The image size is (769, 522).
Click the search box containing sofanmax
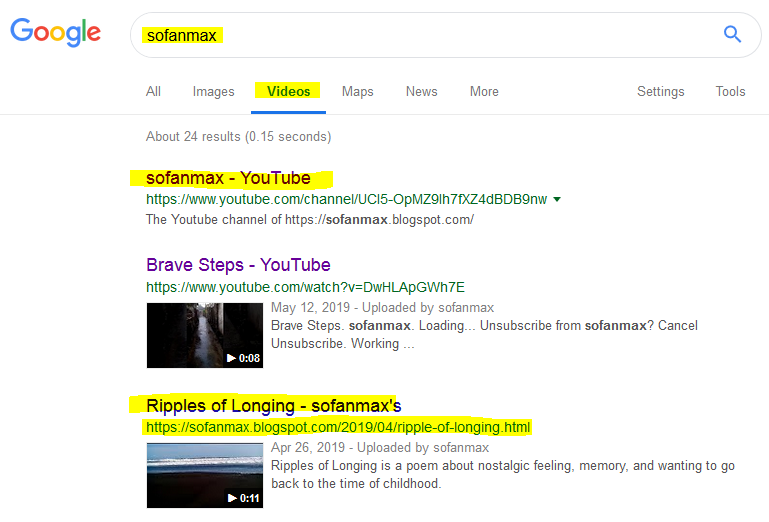pyautogui.click(x=445, y=35)
